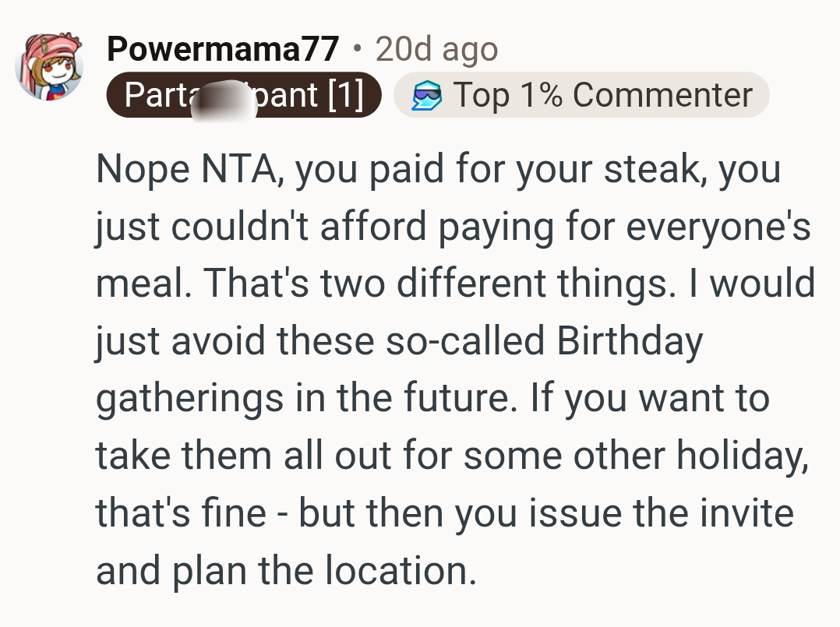This screenshot has height=627, width=840.
Task: Open the "20d ago" comment timestamp
Action: [x=436, y=50]
